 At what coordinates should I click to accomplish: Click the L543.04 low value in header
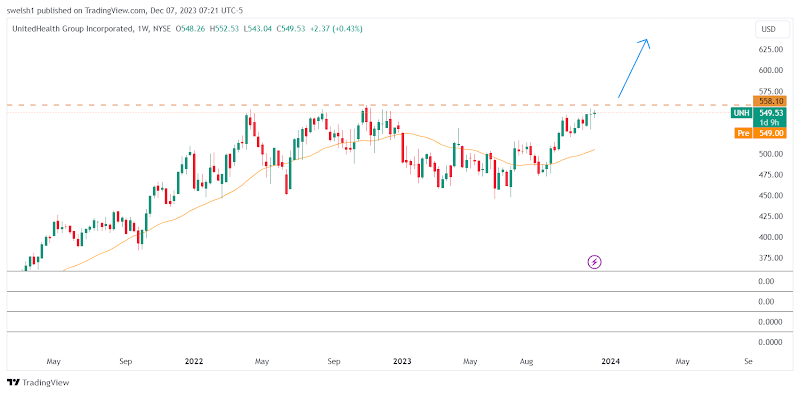[x=258, y=29]
